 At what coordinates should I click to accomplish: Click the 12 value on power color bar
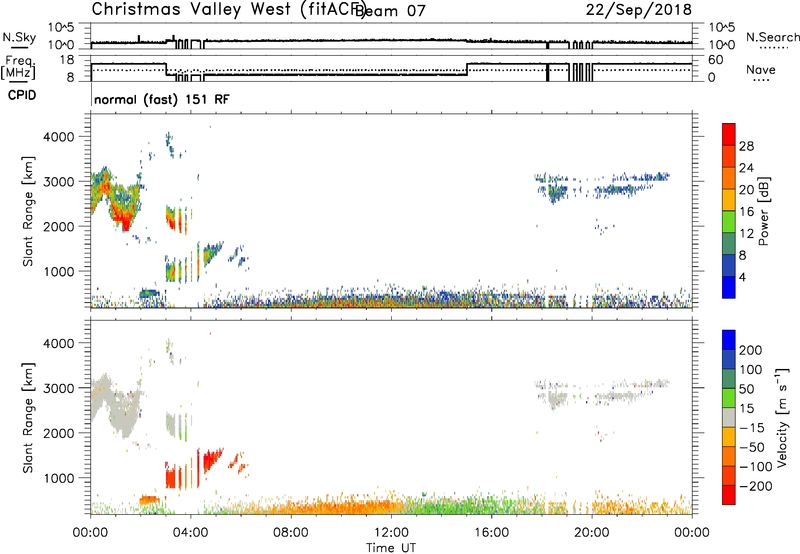click(746, 234)
